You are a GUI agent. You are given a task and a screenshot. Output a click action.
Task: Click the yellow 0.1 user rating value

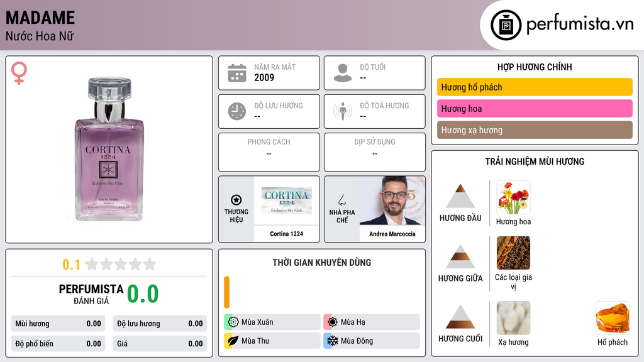pyautogui.click(x=71, y=265)
